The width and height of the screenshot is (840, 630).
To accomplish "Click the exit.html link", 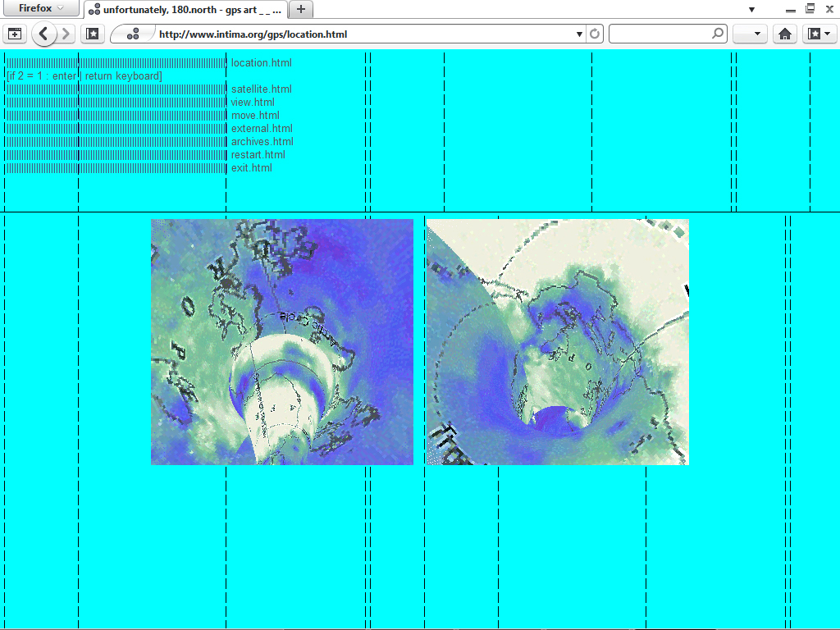I will coord(251,168).
